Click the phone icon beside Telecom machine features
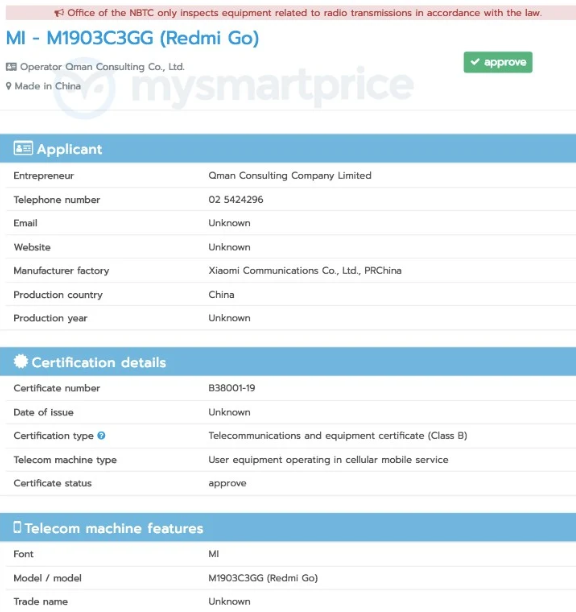The width and height of the screenshot is (576, 612). [x=17, y=527]
